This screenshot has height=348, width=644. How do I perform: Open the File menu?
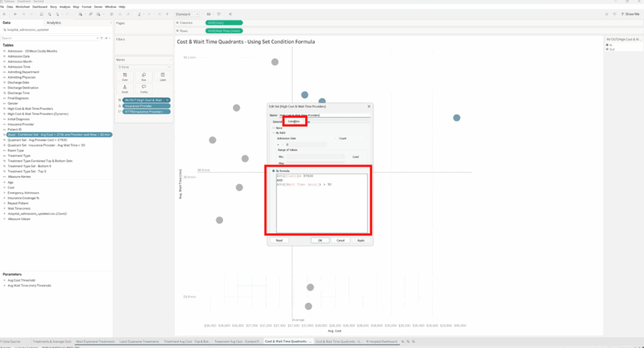tap(2, 7)
